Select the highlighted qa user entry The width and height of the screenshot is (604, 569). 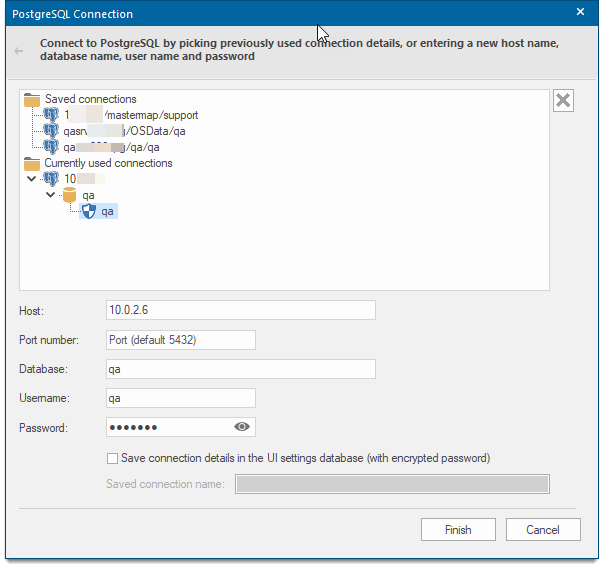(99, 211)
